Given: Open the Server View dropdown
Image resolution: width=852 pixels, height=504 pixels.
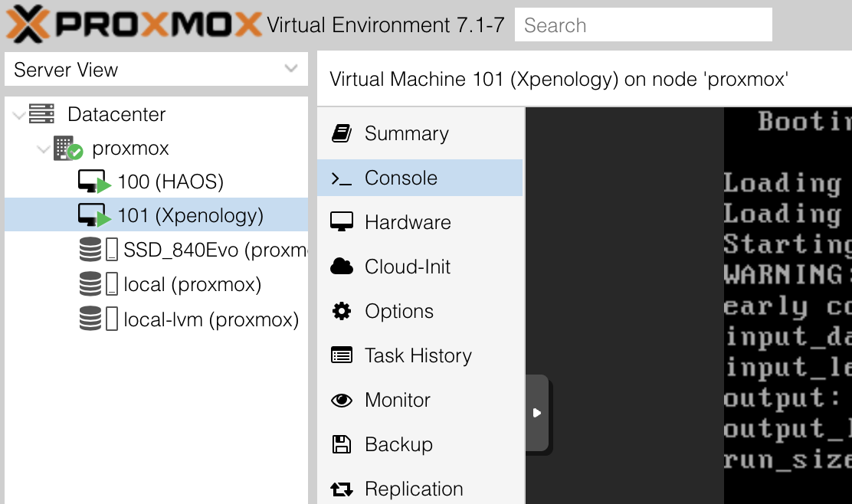Looking at the screenshot, I should [156, 70].
